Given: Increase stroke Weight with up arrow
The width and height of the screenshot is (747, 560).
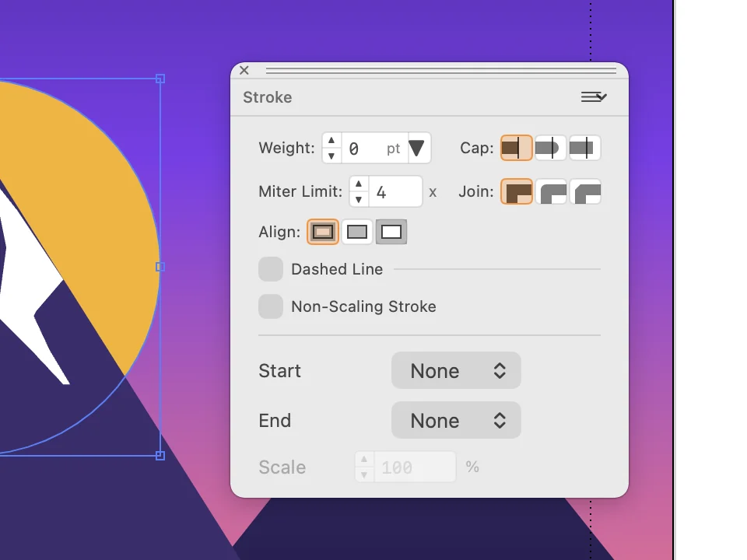Looking at the screenshot, I should pos(331,141).
